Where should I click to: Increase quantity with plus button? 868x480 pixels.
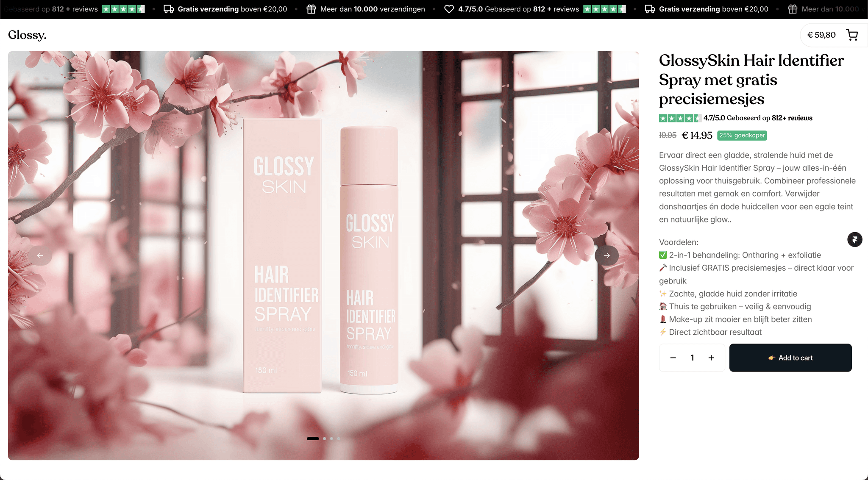click(711, 358)
